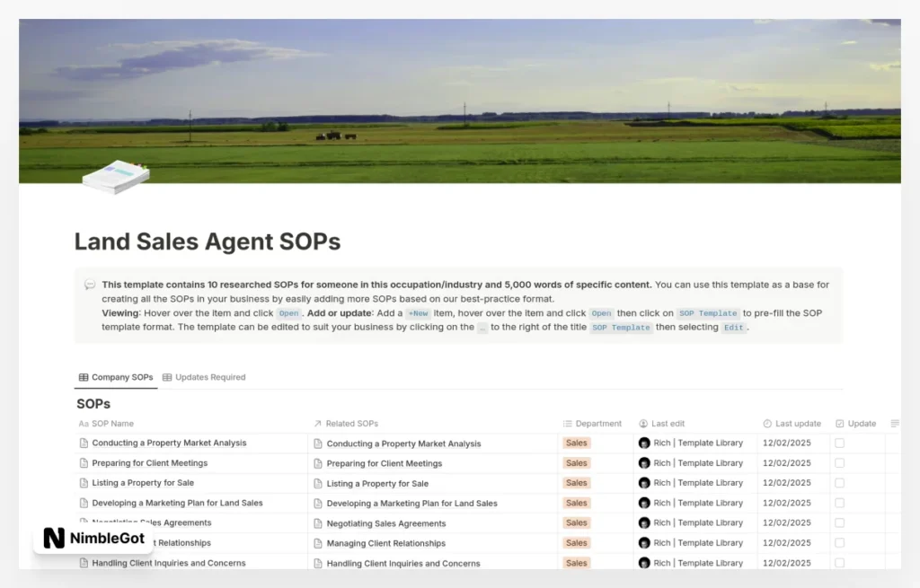
Task: Open the hidden columns menu at the header's far right
Action: pos(894,423)
